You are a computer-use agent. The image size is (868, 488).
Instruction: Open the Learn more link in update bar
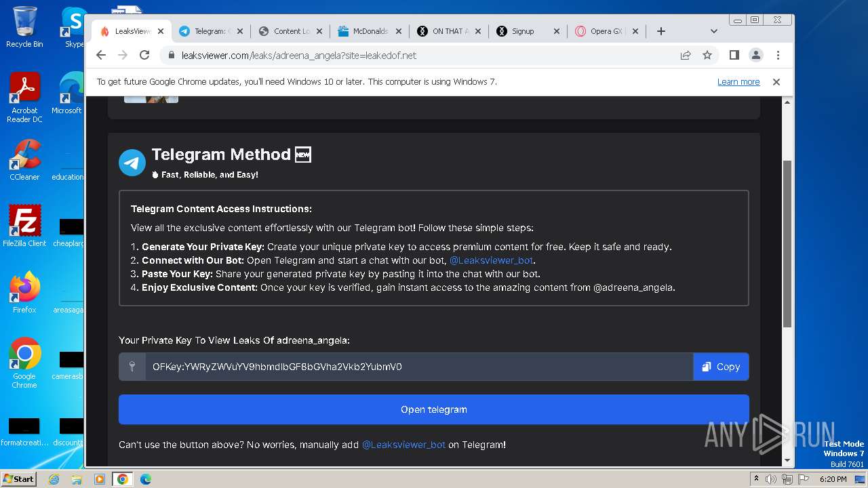tap(738, 82)
